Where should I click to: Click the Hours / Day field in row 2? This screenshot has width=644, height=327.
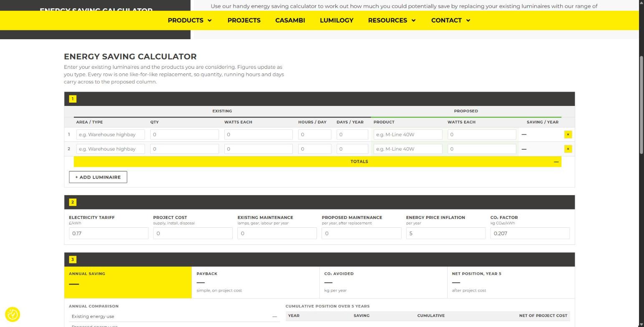coord(314,149)
